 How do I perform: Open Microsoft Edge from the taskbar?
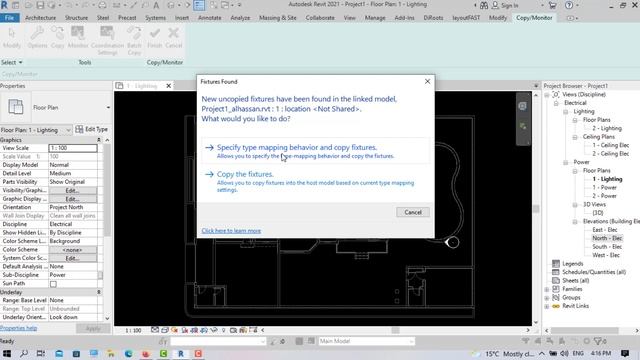(x=129, y=353)
